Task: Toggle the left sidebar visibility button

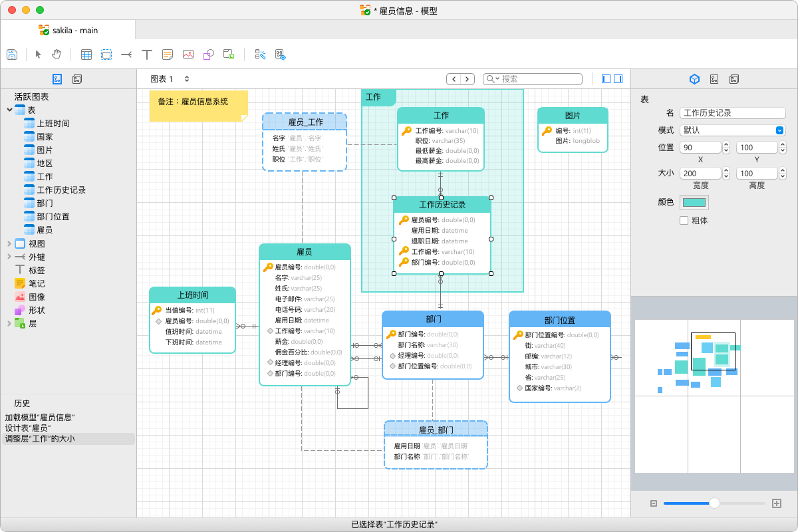Action: (x=606, y=78)
